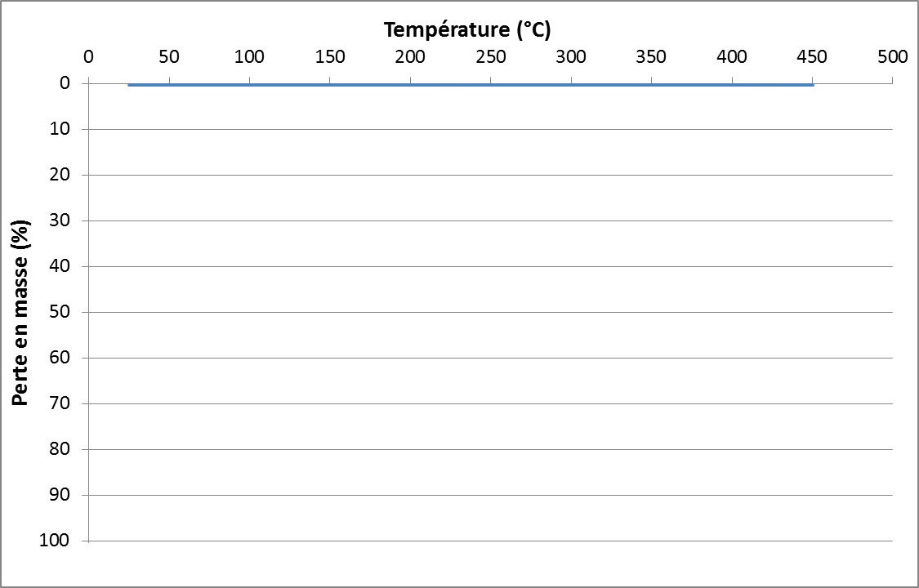Select the 200 temperature axis label
Viewport: 919px width, 588px height.
pyautogui.click(x=410, y=57)
